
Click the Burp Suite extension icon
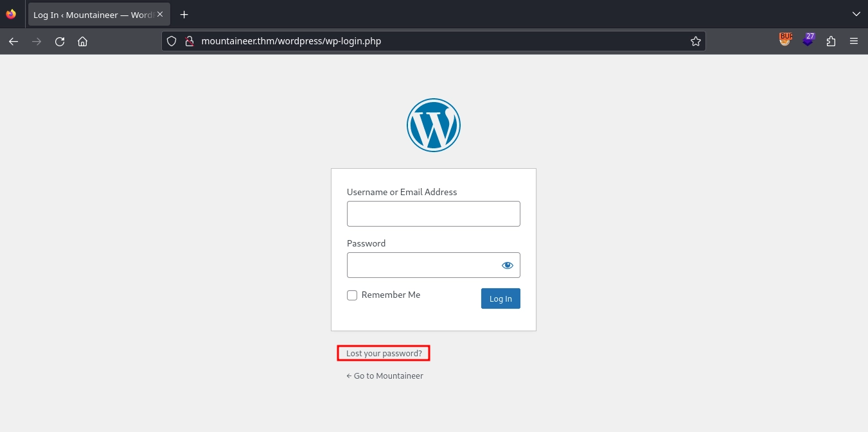click(x=785, y=40)
